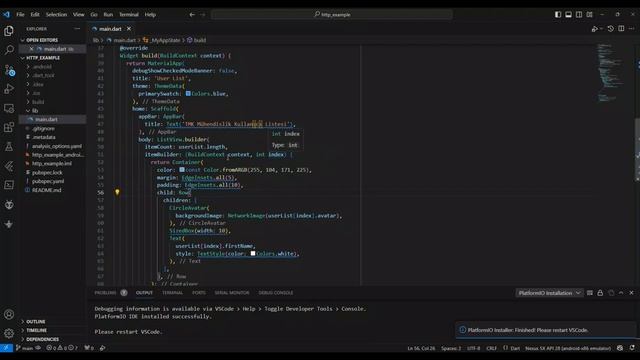Open customize layout button

(590, 14)
